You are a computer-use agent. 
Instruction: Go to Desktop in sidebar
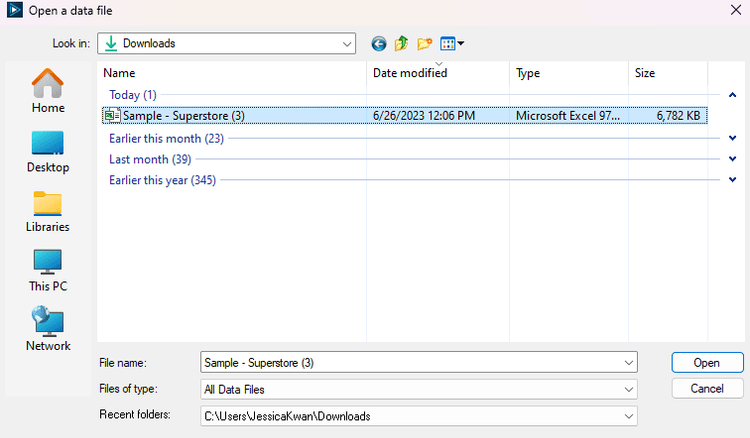pyautogui.click(x=48, y=150)
